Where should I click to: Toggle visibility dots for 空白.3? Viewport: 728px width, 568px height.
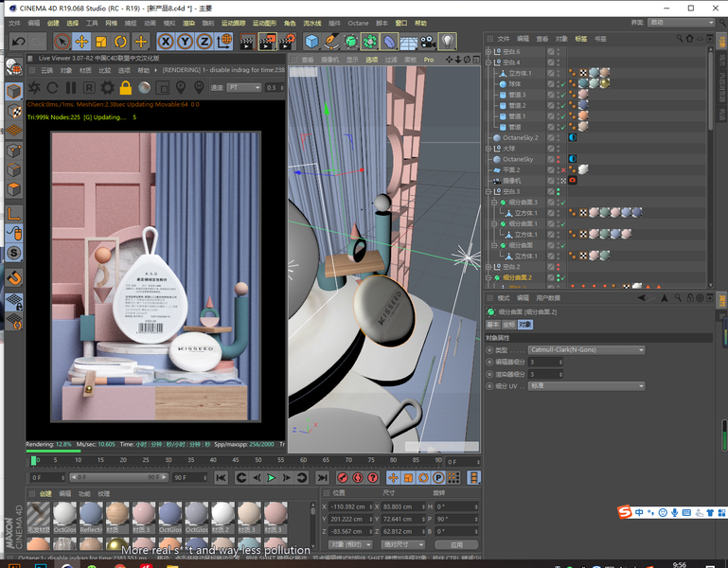(559, 191)
